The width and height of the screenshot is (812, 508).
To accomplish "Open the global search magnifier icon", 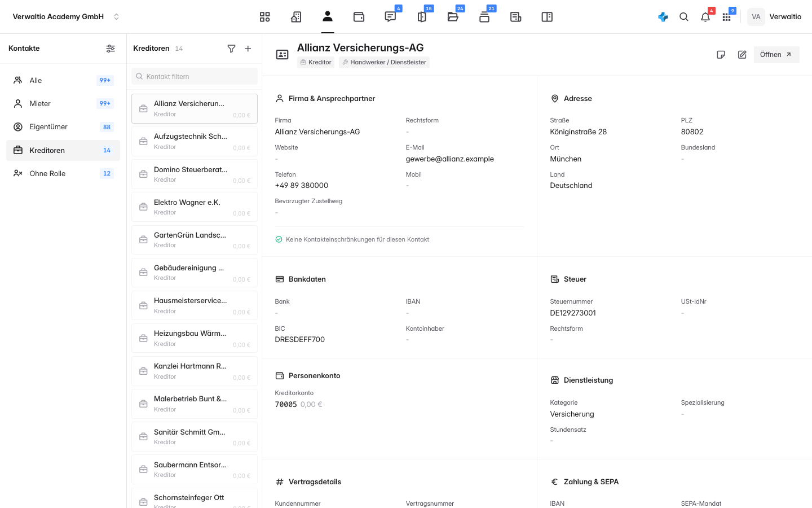I will point(684,17).
